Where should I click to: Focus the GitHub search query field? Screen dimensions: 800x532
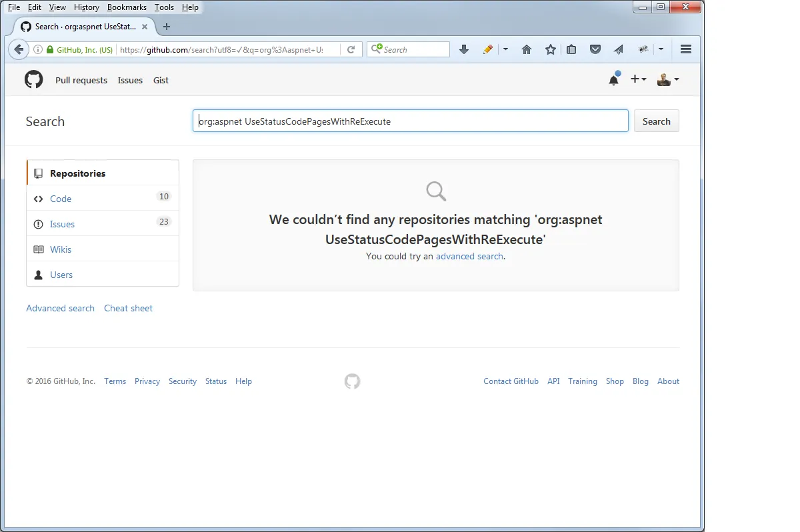pyautogui.click(x=411, y=121)
